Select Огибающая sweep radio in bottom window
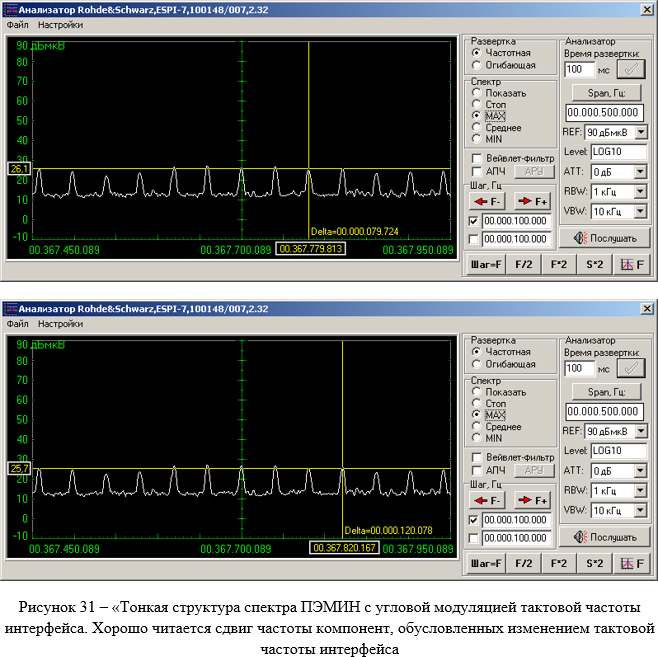Viewport: 658px width, 657px height. pyautogui.click(x=476, y=364)
